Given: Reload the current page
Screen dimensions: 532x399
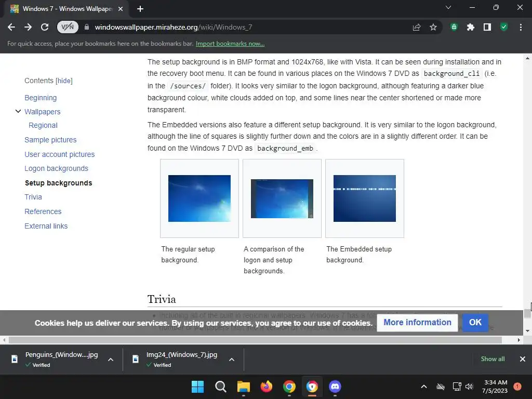Looking at the screenshot, I should pos(45,27).
